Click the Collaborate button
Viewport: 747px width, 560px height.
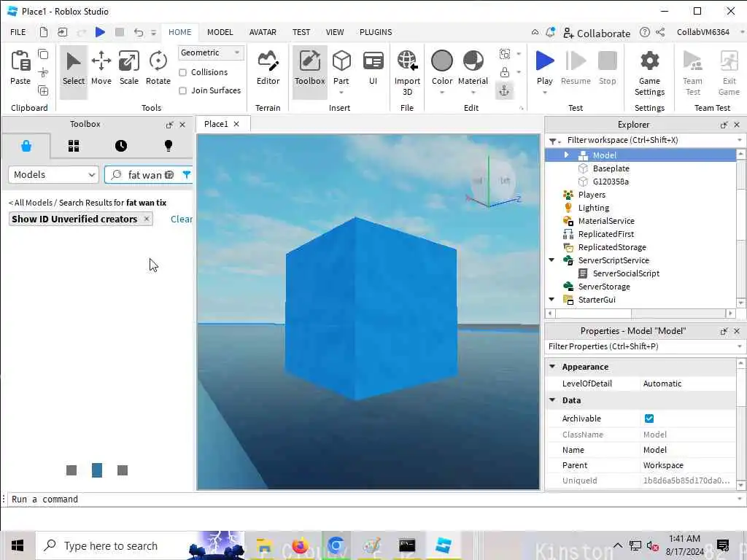tap(597, 33)
